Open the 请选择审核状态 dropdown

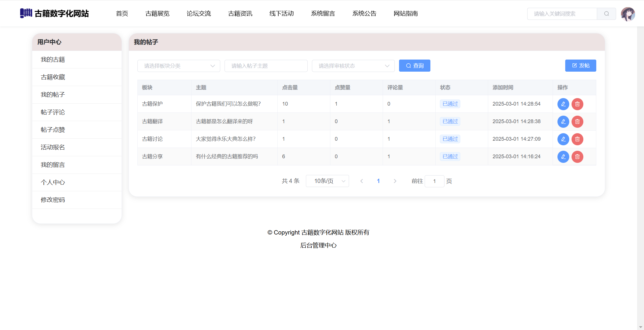pyautogui.click(x=353, y=66)
